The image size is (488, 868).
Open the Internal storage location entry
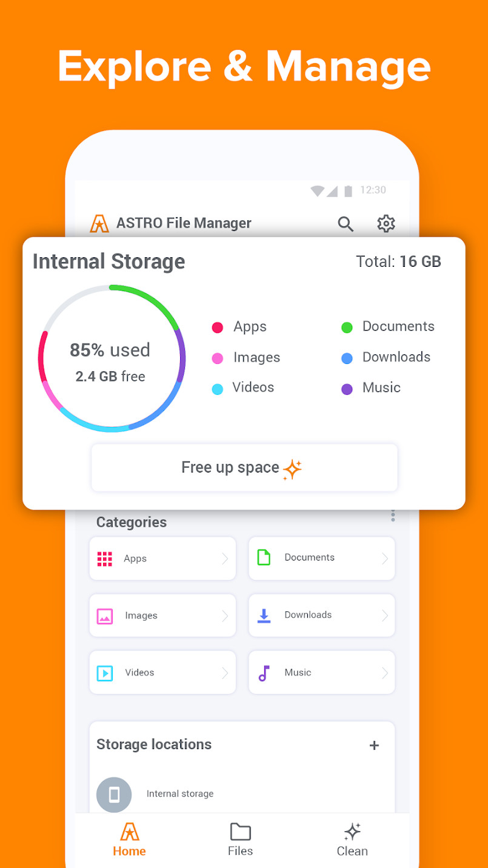180,794
